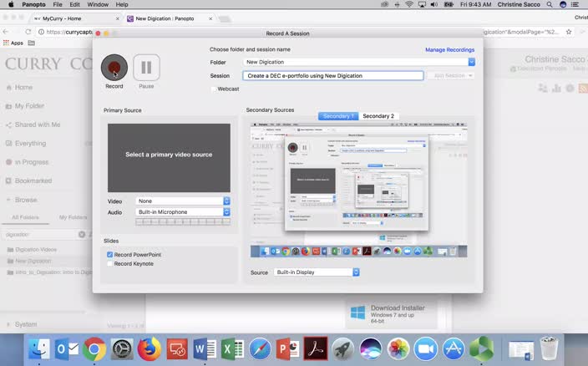Open the Edit menu
The width and height of the screenshot is (588, 366).
pos(74,4)
